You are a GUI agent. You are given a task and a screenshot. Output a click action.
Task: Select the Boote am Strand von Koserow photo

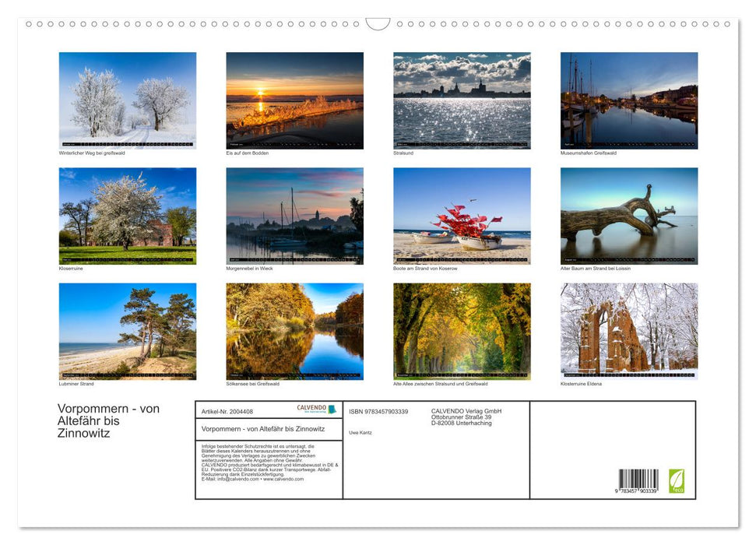(462, 216)
